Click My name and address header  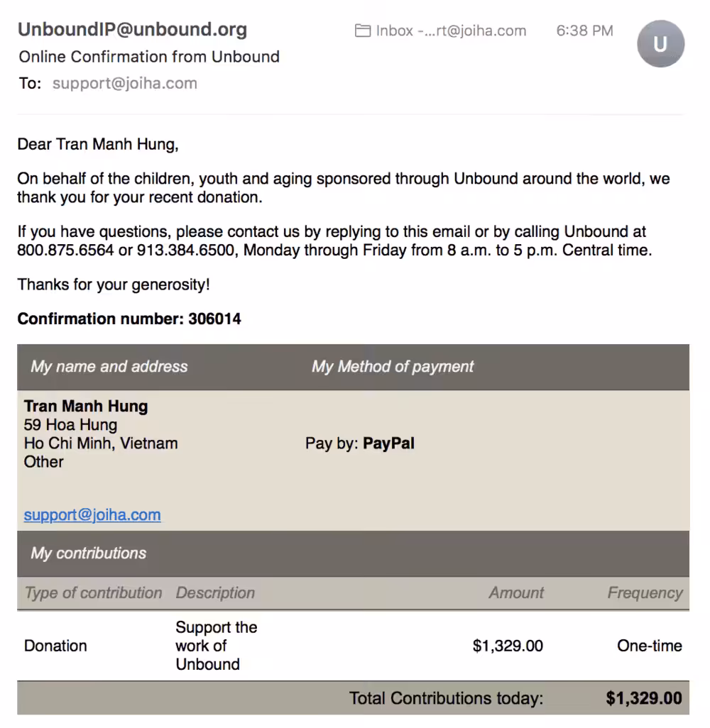pyautogui.click(x=109, y=366)
